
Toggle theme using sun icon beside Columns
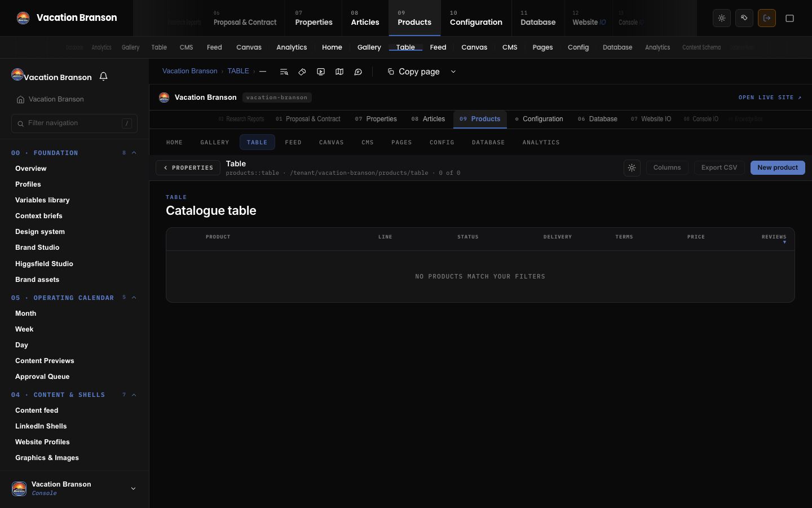[x=632, y=168]
